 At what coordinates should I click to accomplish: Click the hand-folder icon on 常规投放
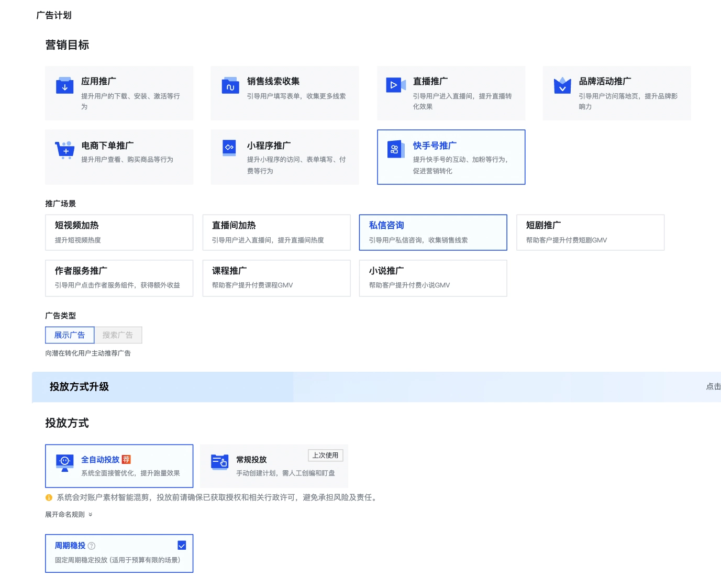tap(220, 462)
